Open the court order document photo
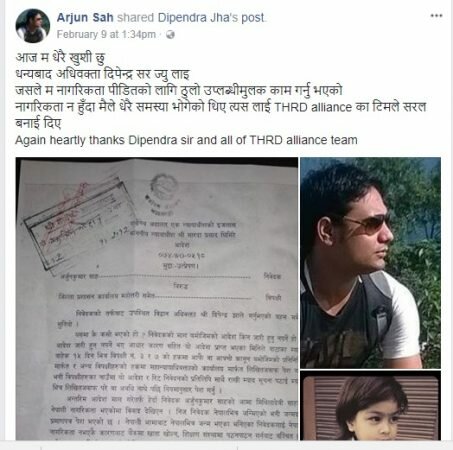Screen dimensions: 453x450 click(157, 299)
